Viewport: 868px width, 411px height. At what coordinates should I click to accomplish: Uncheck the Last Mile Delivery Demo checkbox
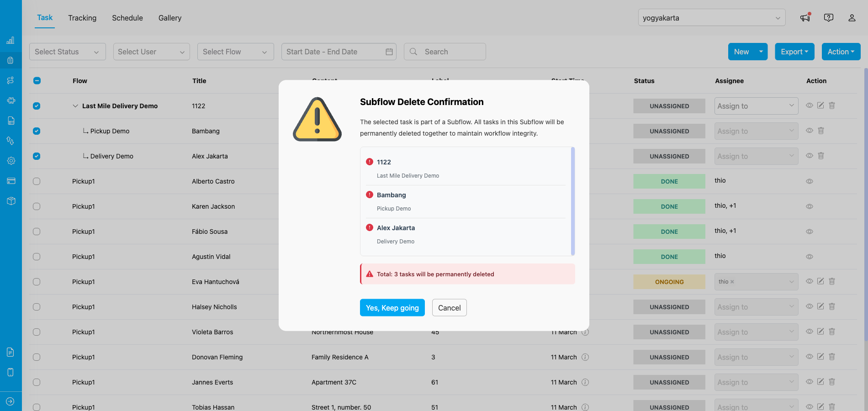pyautogui.click(x=37, y=106)
